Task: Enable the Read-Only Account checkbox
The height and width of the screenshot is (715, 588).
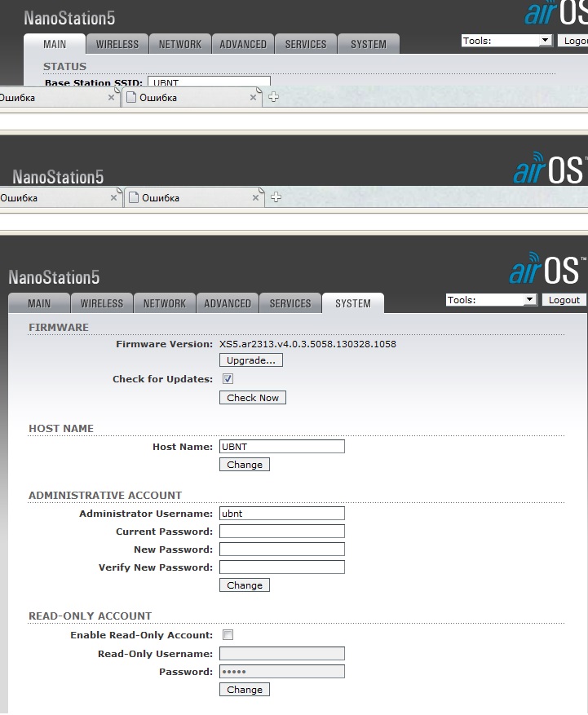Action: pos(228,635)
